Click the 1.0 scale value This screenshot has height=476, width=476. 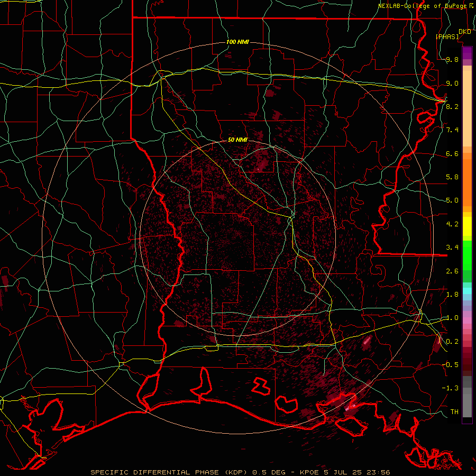tap(452, 318)
